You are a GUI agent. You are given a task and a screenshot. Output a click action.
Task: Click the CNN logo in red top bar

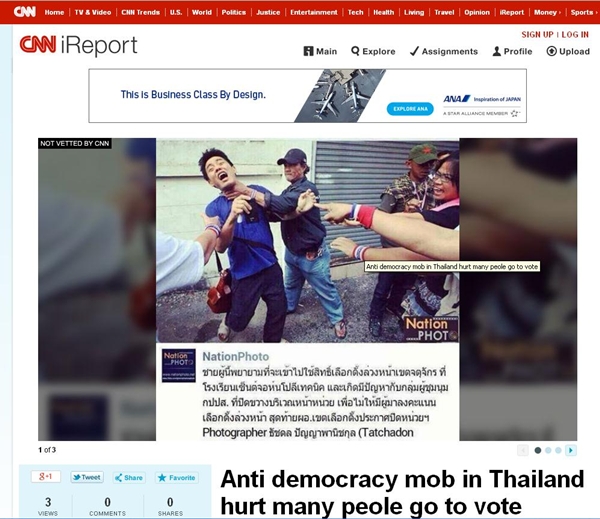point(24,12)
